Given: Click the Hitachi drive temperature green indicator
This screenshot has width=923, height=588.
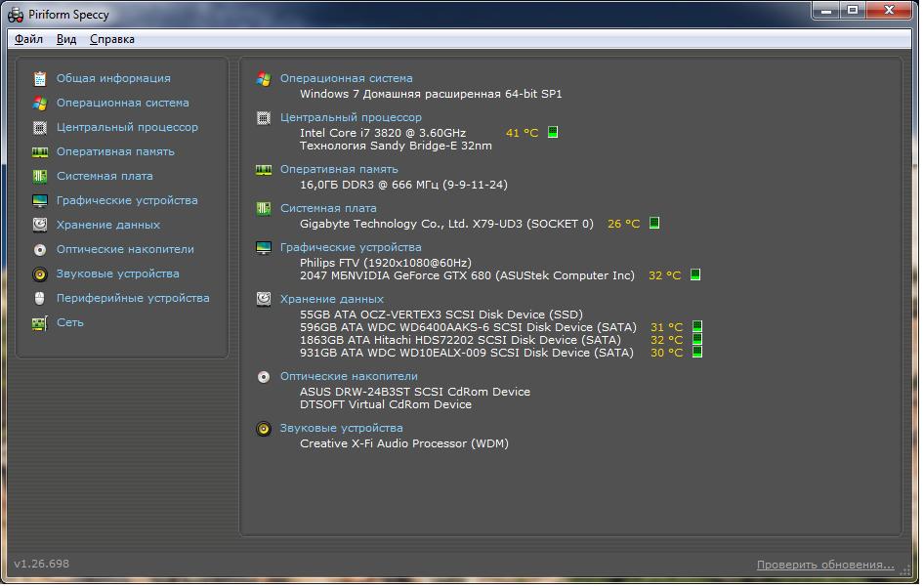Looking at the screenshot, I should (697, 340).
